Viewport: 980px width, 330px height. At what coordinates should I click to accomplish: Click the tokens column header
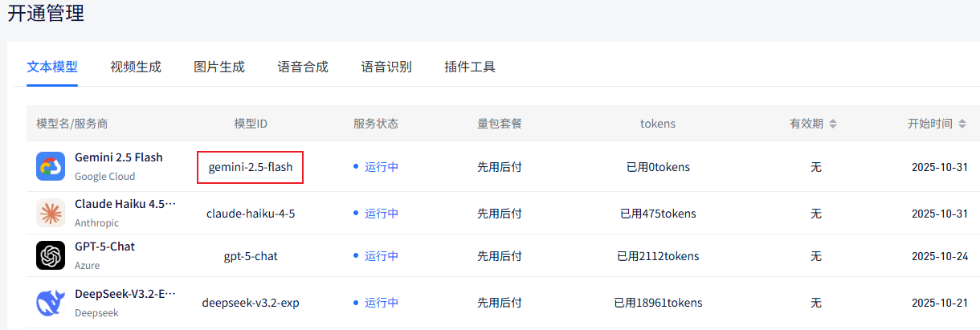tap(658, 124)
